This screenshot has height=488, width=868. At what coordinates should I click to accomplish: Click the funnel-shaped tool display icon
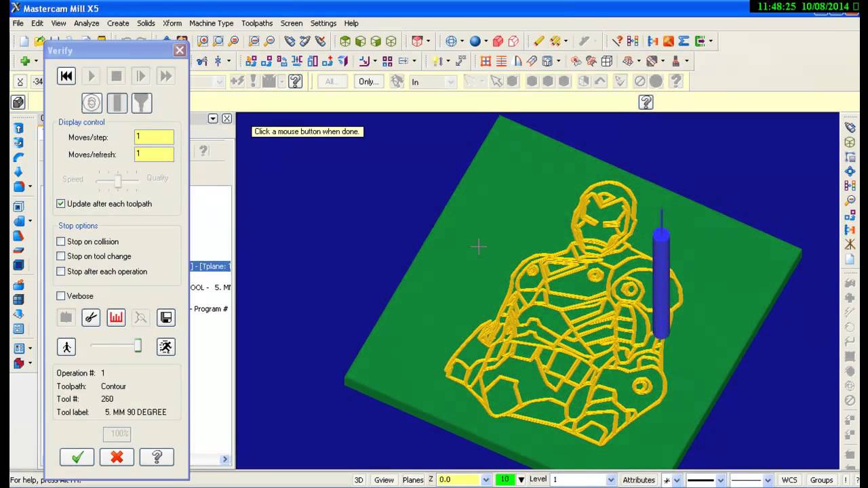tap(142, 103)
